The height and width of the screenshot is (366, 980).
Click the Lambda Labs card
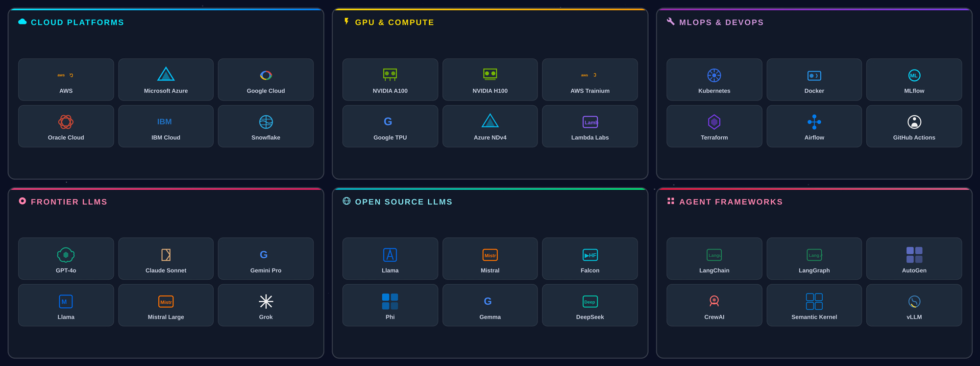(590, 126)
